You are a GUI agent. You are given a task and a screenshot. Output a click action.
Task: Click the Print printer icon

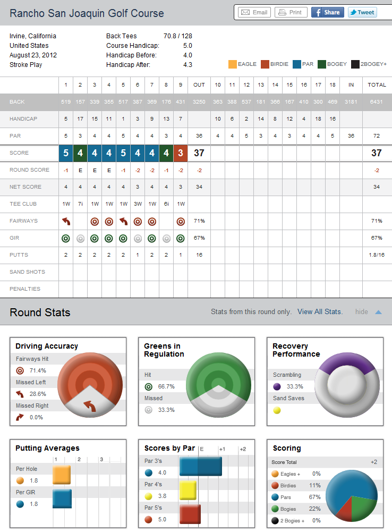click(x=282, y=12)
